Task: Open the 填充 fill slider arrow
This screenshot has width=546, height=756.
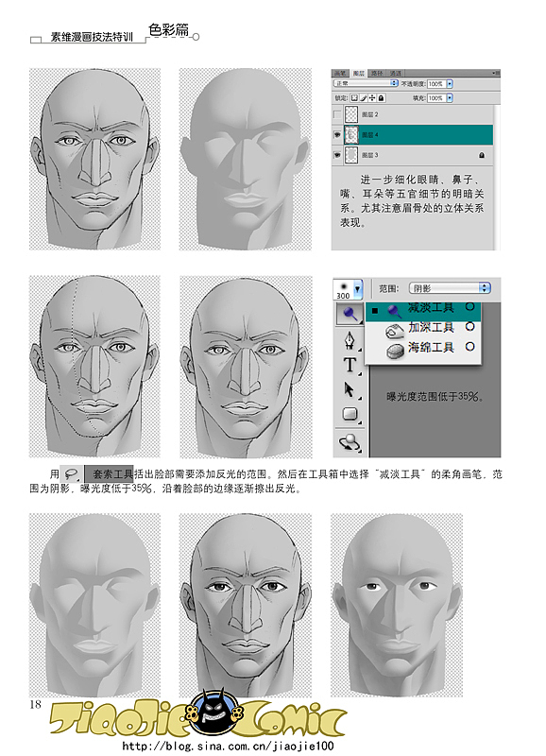Action: pos(450,98)
